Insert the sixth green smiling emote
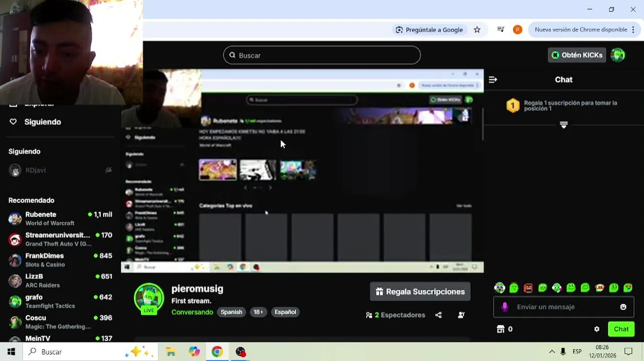The height and width of the screenshot is (361, 644). (x=571, y=288)
